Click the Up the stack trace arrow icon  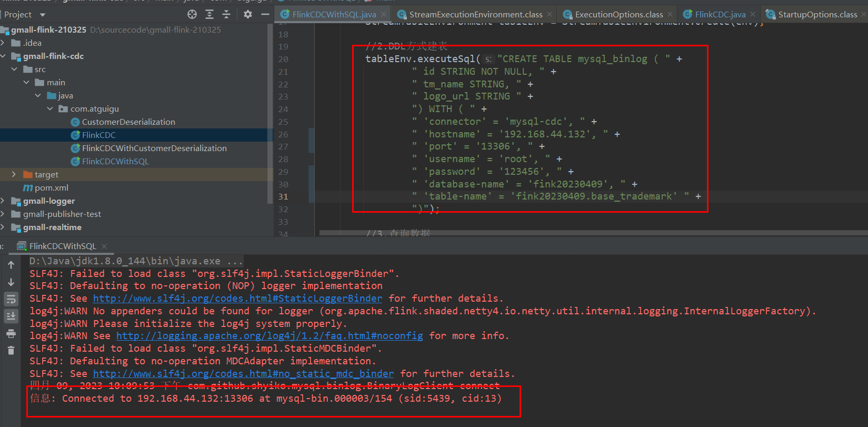11,265
